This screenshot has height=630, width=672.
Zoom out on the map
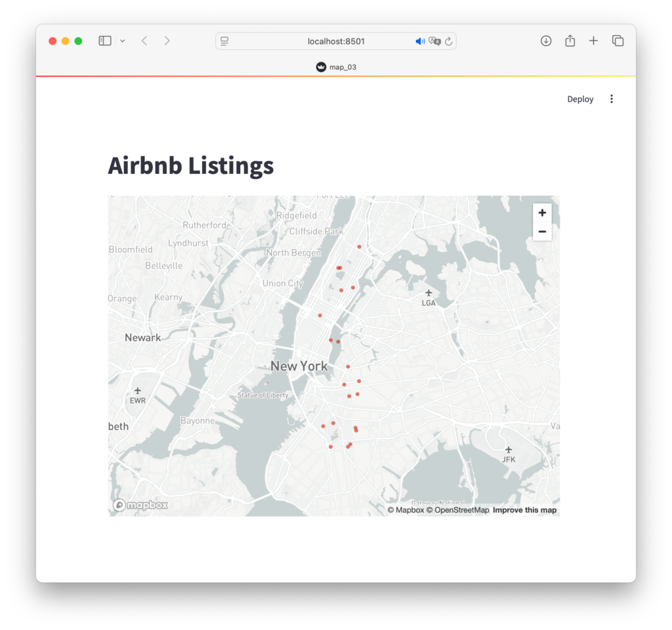click(x=542, y=232)
